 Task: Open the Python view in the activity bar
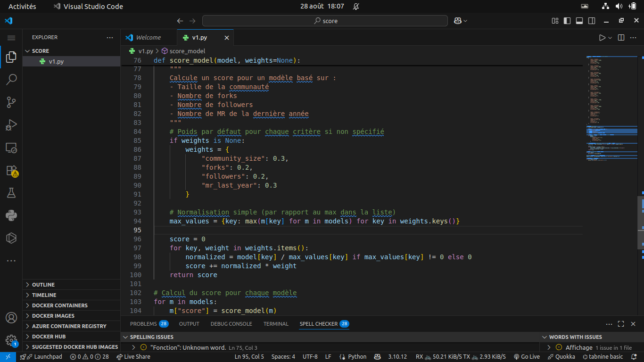[11, 215]
